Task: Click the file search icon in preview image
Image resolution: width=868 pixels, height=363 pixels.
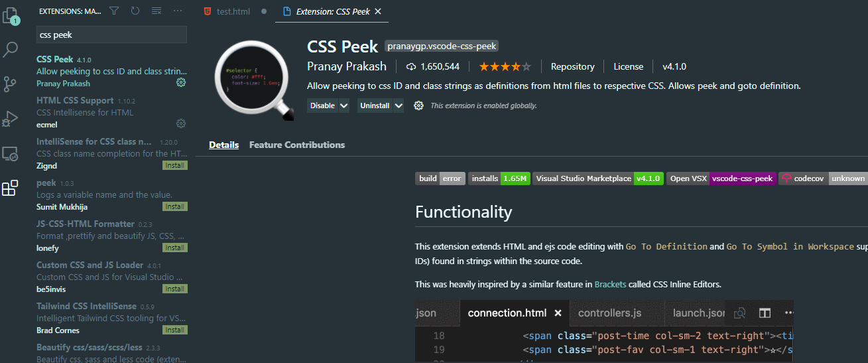Action: point(740,313)
